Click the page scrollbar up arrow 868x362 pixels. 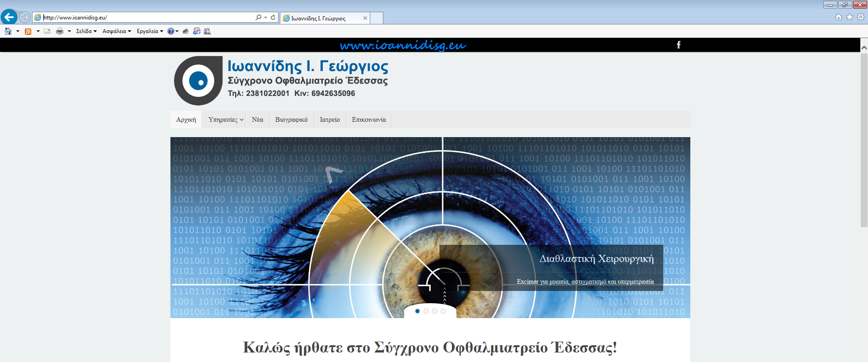[864, 47]
